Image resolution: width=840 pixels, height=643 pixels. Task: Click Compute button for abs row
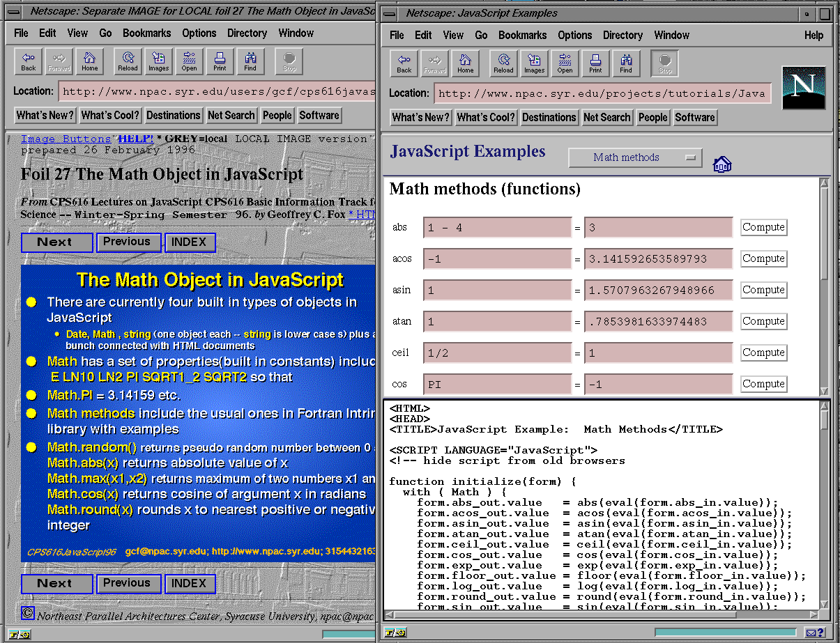click(763, 227)
